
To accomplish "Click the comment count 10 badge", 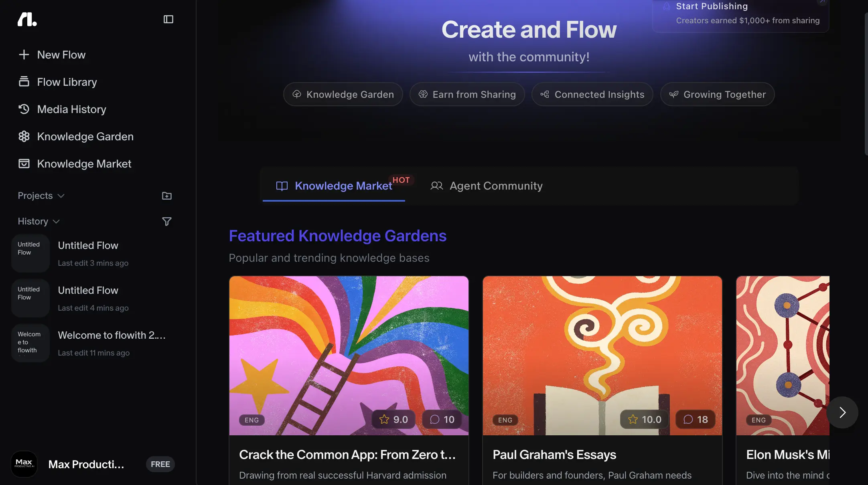I will pos(442,419).
